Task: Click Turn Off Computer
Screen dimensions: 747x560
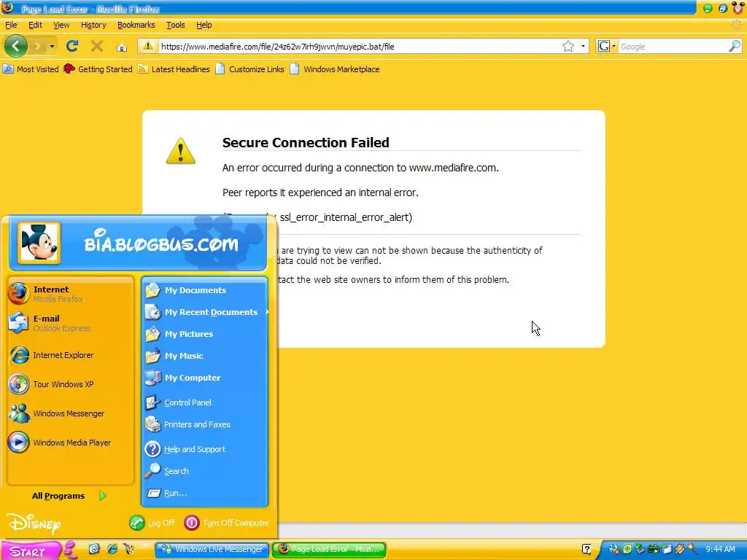Action: point(227,523)
